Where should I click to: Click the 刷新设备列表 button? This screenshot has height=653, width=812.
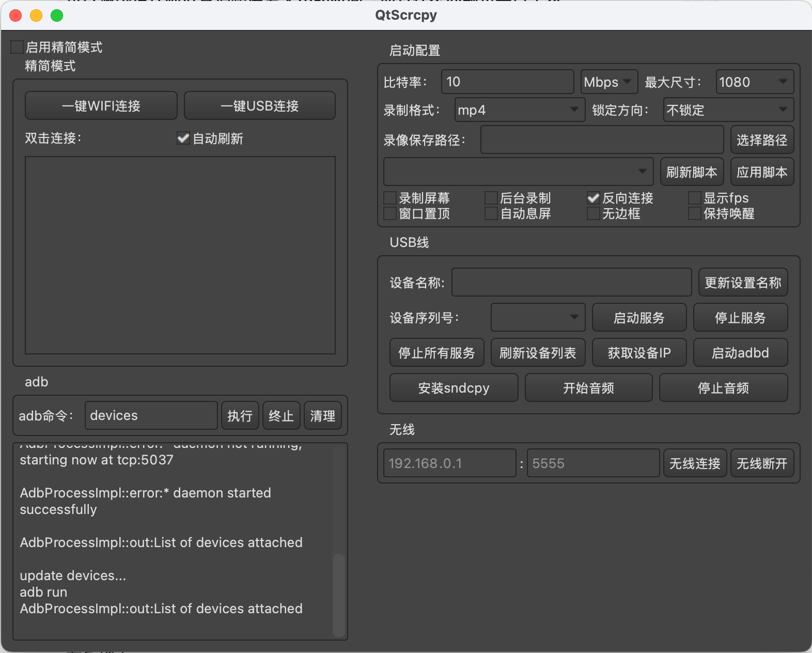pyautogui.click(x=538, y=353)
